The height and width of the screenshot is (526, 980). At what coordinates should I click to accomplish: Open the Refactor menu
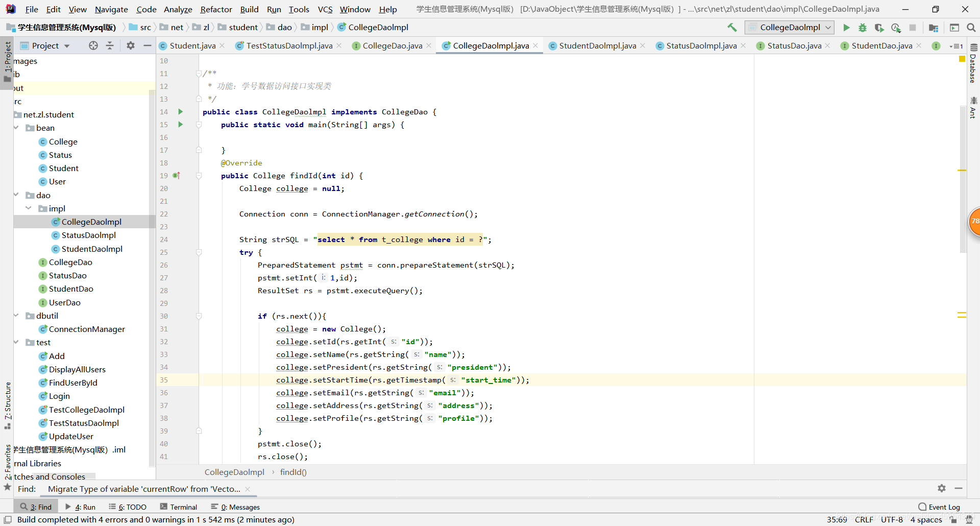(216, 9)
